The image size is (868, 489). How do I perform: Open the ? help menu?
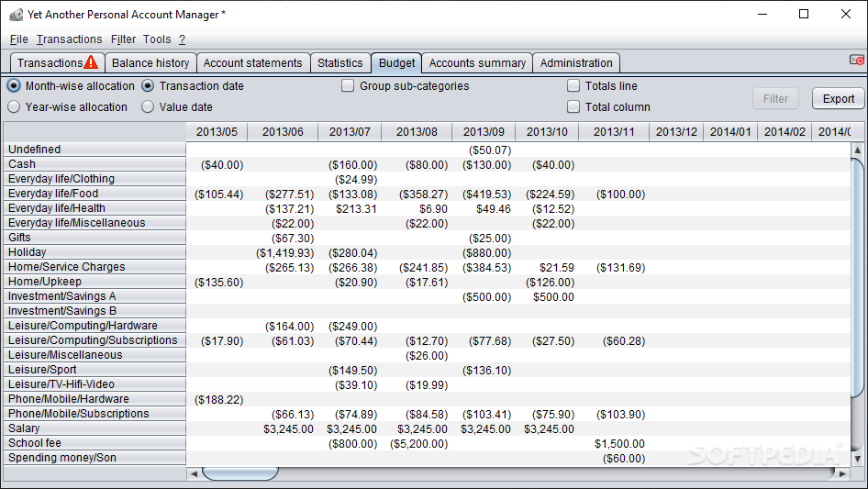(x=182, y=39)
